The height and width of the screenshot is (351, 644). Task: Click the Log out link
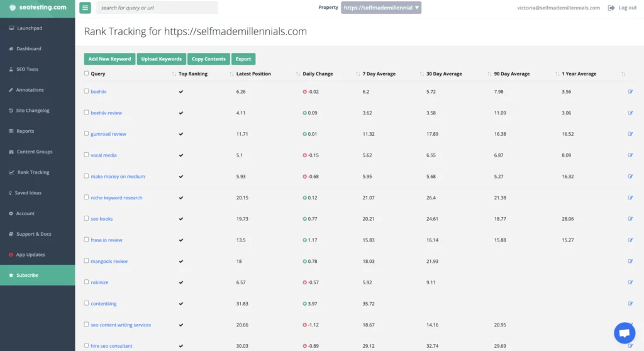coord(627,8)
